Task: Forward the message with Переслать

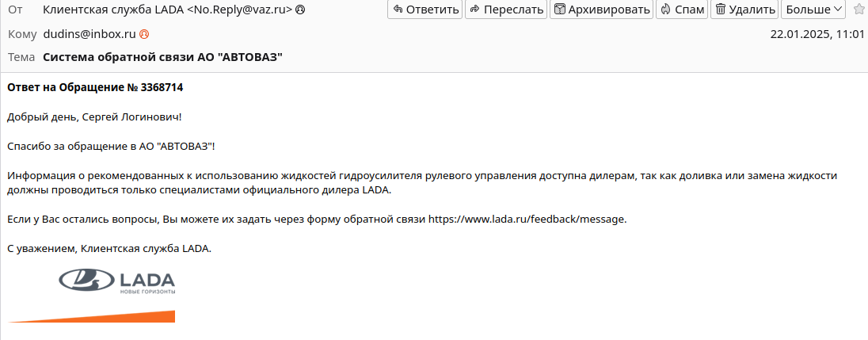Action: tap(506, 10)
